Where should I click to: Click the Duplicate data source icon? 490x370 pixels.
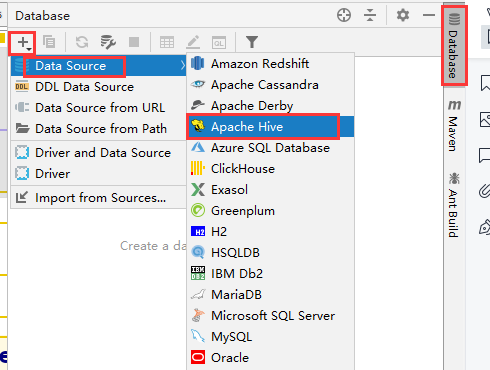49,42
